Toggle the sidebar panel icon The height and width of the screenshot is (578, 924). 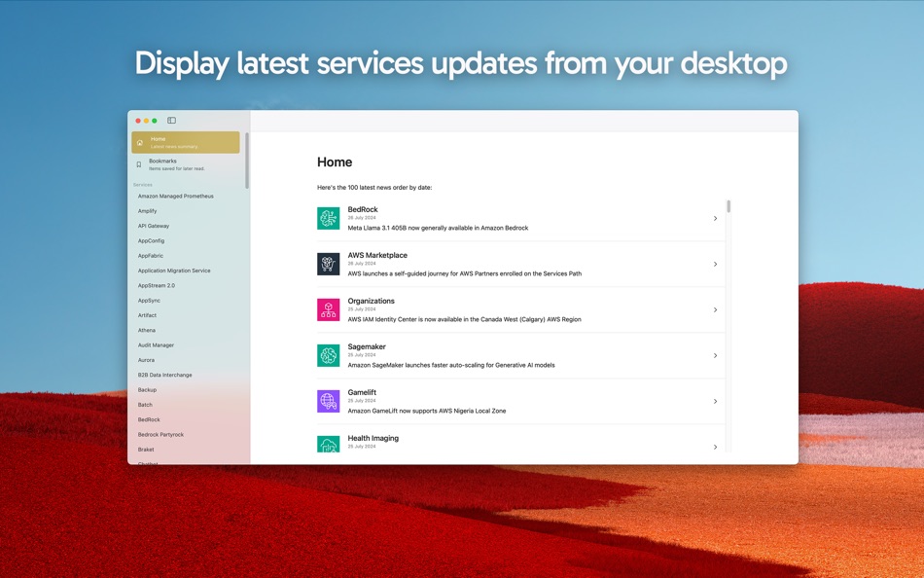(171, 121)
